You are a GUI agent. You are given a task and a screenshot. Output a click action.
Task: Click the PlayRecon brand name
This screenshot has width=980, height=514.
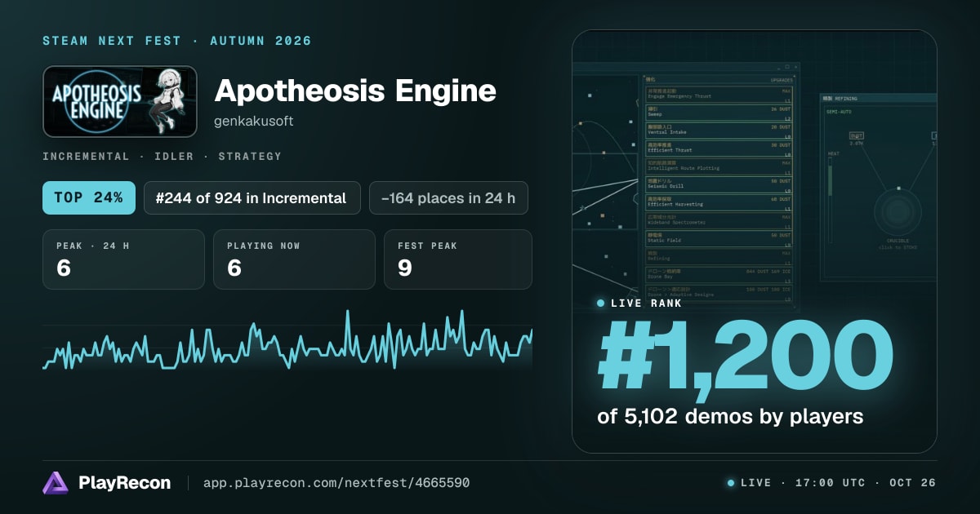click(124, 483)
